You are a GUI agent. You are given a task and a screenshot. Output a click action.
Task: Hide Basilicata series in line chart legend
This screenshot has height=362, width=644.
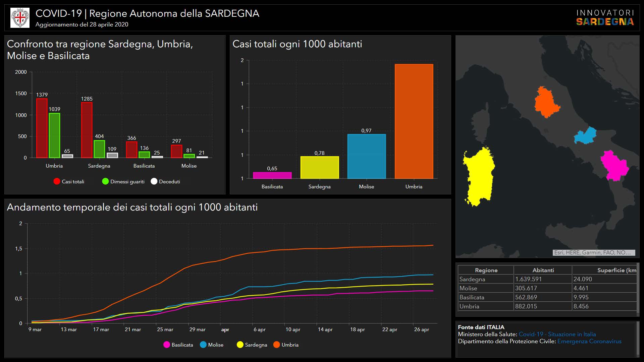coord(167,345)
